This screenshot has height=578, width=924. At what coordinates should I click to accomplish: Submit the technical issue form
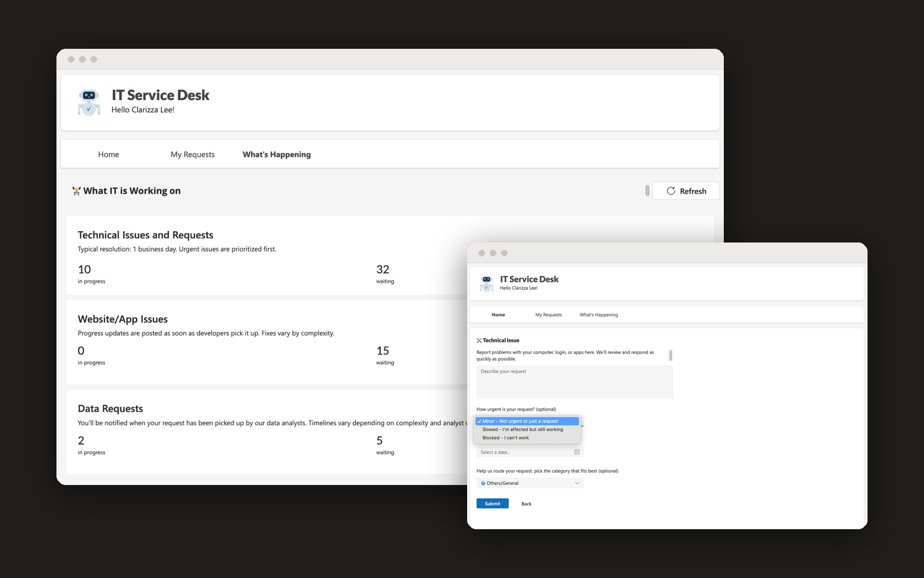492,504
